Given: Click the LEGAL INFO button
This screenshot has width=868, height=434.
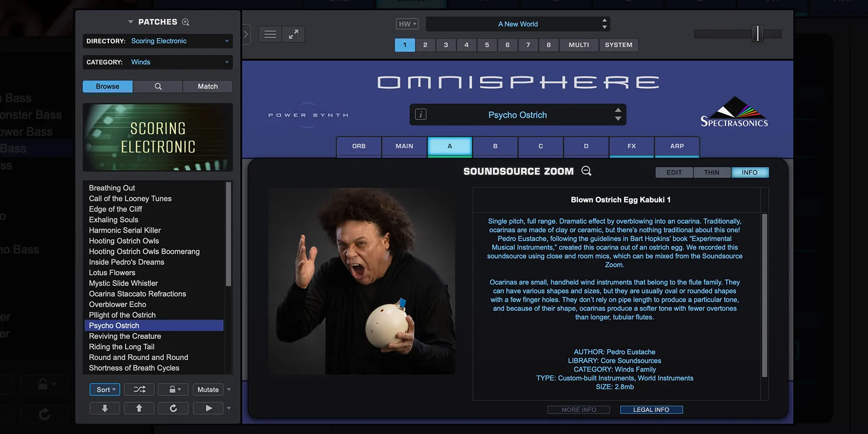Looking at the screenshot, I should click(651, 410).
